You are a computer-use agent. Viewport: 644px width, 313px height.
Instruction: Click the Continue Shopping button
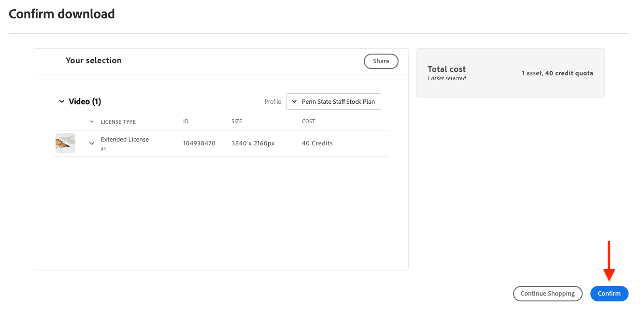point(547,294)
